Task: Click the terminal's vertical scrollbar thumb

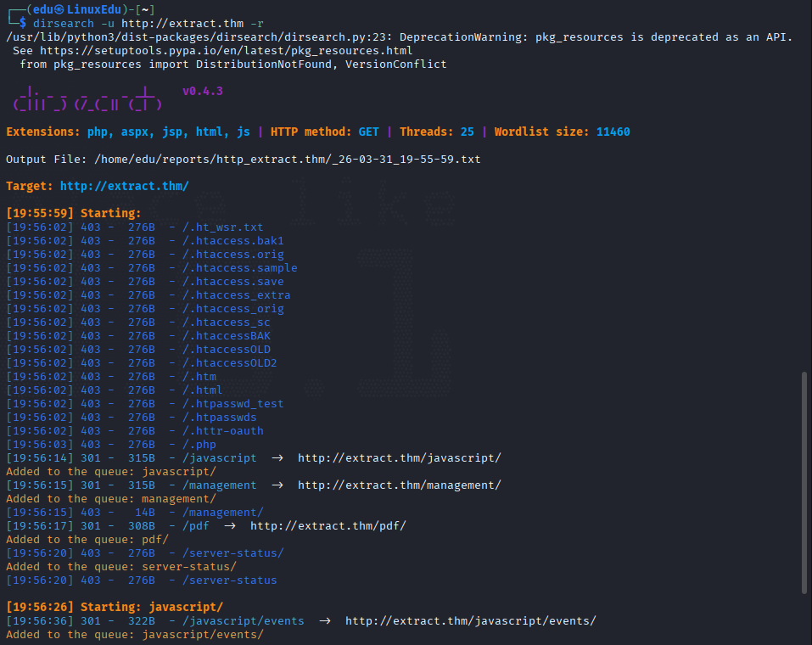Action: point(804,482)
